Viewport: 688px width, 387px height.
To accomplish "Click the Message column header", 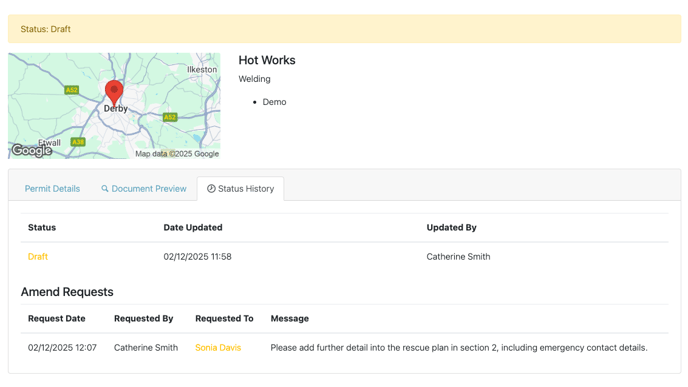I will point(290,319).
